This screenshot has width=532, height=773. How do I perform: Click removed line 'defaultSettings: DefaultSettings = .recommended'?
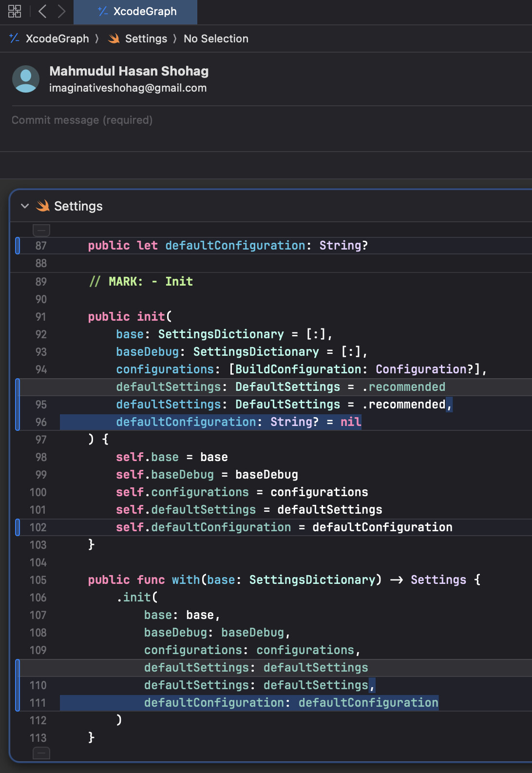pos(281,387)
